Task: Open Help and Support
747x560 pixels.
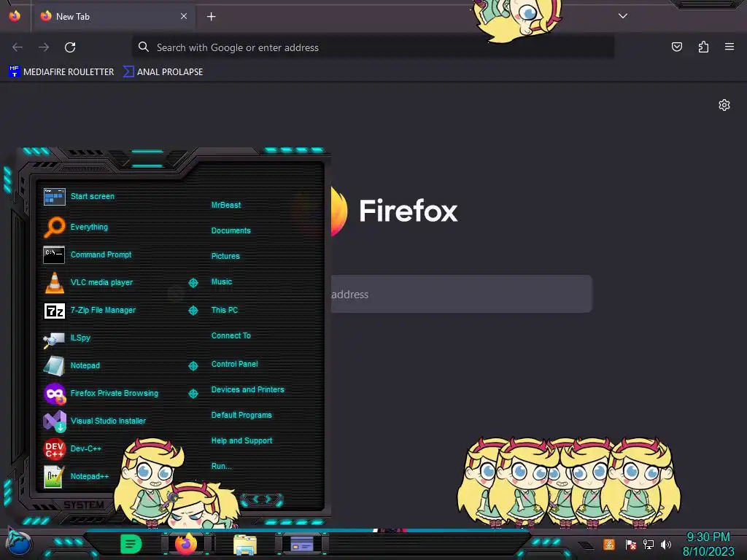Action: (x=241, y=441)
